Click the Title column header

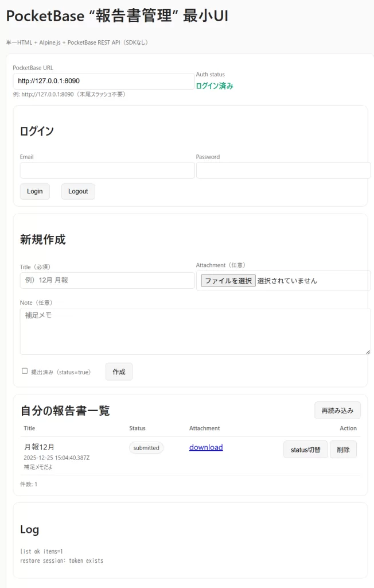(x=29, y=428)
